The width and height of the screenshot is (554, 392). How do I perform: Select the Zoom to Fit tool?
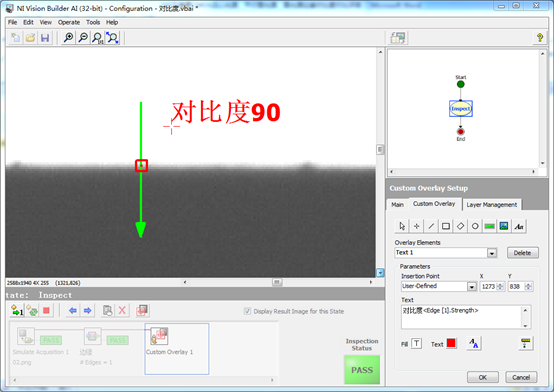tap(112, 37)
